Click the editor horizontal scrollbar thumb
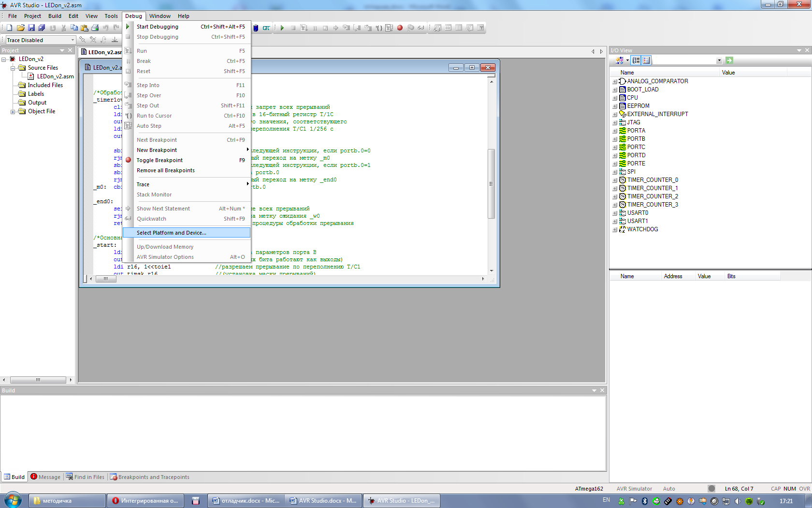The width and height of the screenshot is (812, 508). [x=105, y=279]
